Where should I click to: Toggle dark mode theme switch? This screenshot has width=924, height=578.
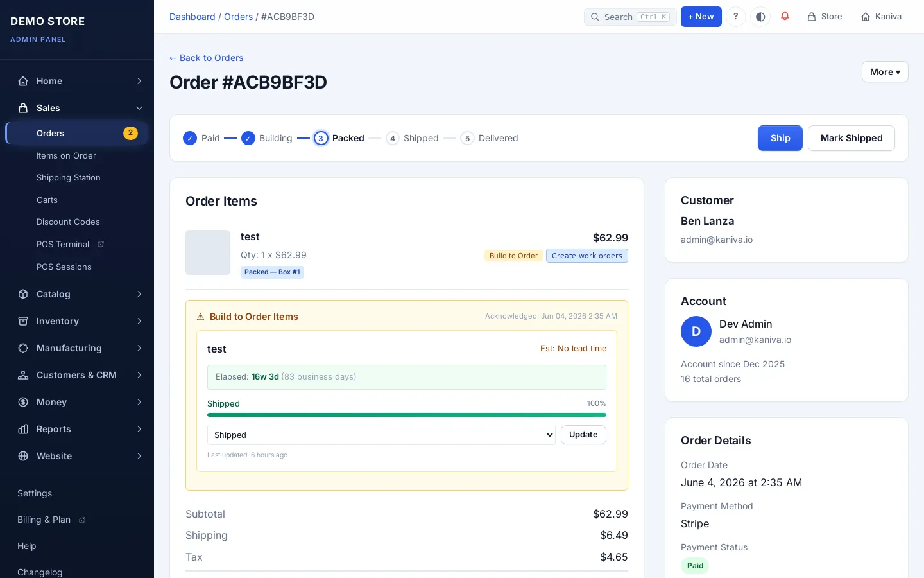coord(760,17)
